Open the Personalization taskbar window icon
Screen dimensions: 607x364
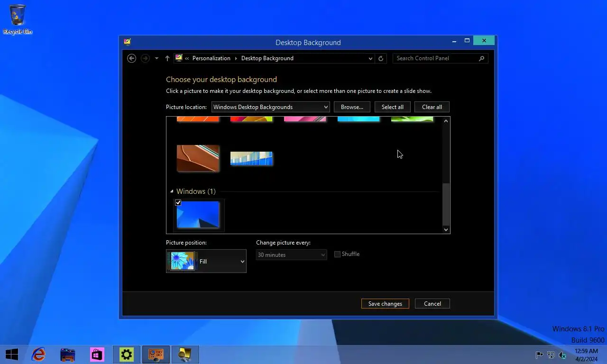click(x=185, y=354)
